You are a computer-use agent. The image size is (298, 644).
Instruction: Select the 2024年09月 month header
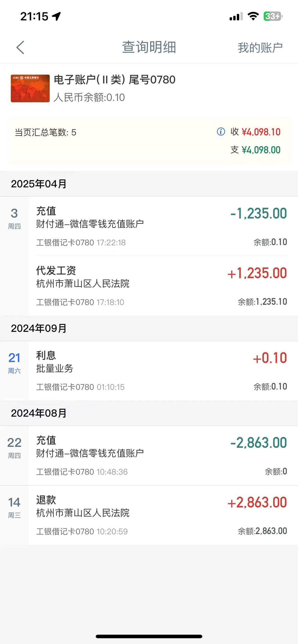[149, 328]
